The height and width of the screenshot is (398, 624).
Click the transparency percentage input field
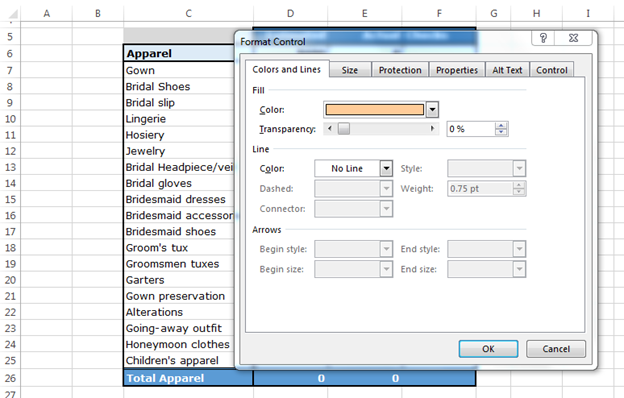[x=471, y=129]
